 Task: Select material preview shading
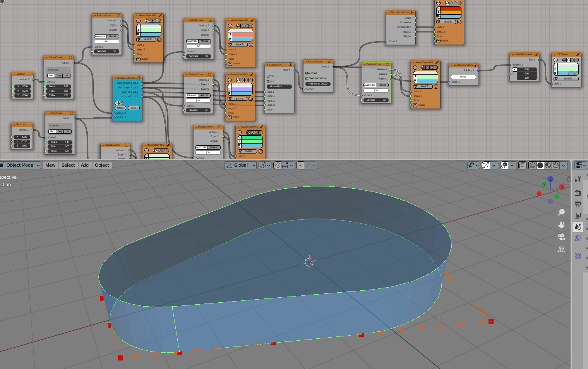(x=548, y=166)
